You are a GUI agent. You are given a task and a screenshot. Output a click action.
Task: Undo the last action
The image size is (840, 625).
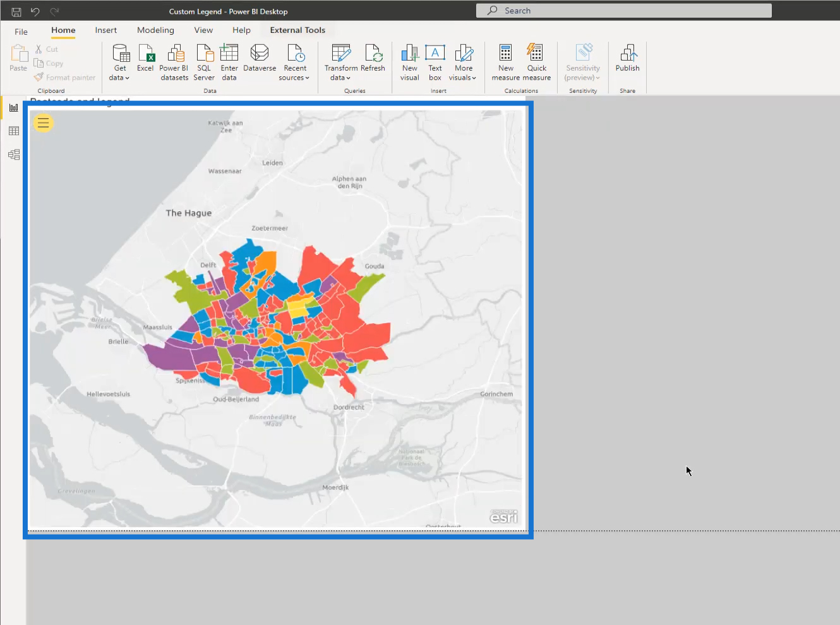pyautogui.click(x=35, y=11)
